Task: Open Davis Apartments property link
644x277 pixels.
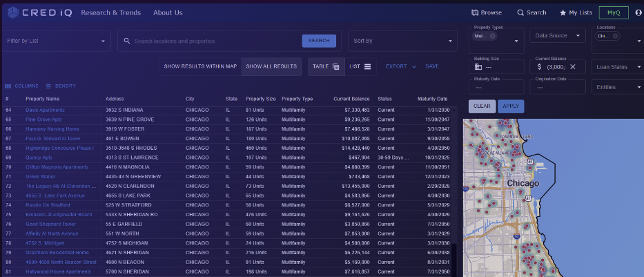Action: (45, 110)
